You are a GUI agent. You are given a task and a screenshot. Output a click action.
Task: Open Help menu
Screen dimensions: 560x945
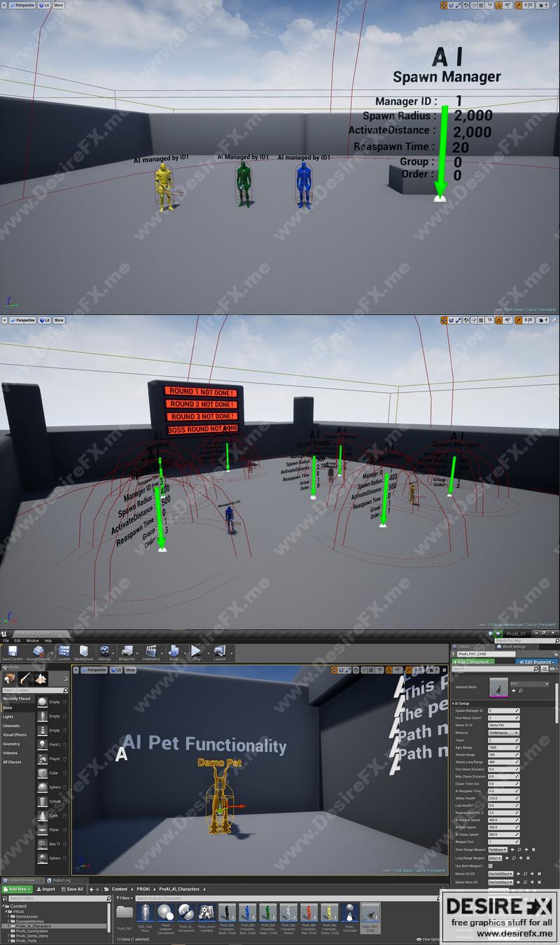tap(48, 640)
